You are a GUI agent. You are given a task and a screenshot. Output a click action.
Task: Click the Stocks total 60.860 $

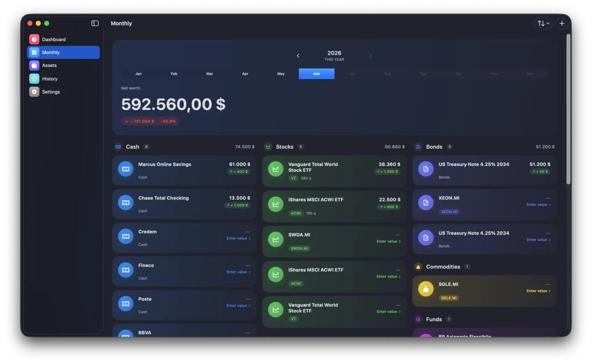[394, 147]
